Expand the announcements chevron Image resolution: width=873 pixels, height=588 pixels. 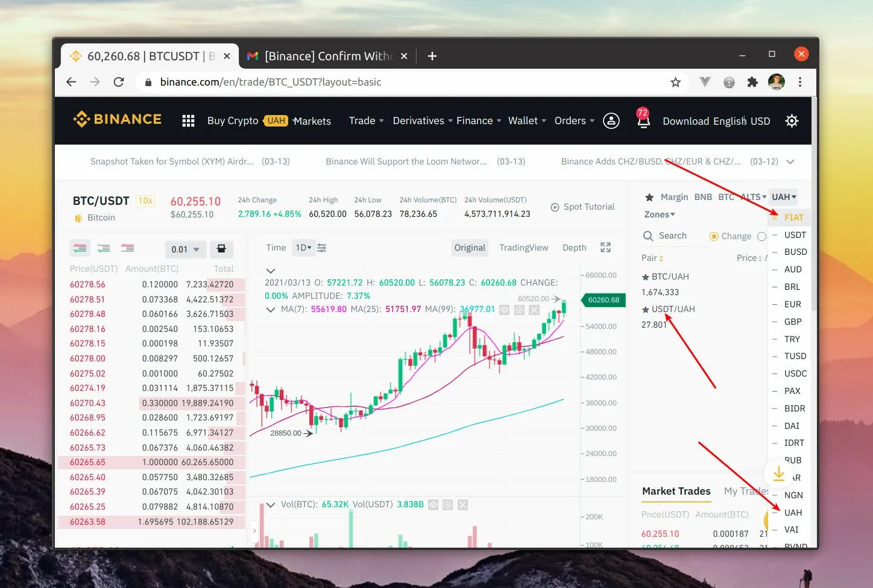[x=790, y=161]
